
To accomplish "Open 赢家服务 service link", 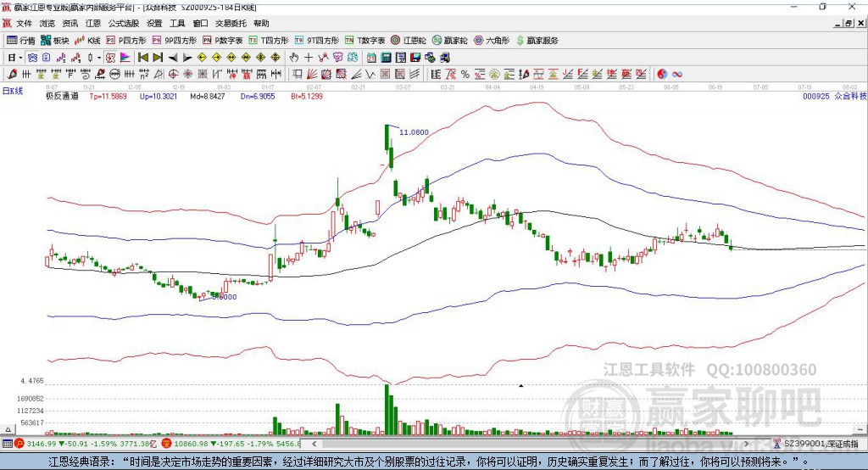I will coord(537,41).
